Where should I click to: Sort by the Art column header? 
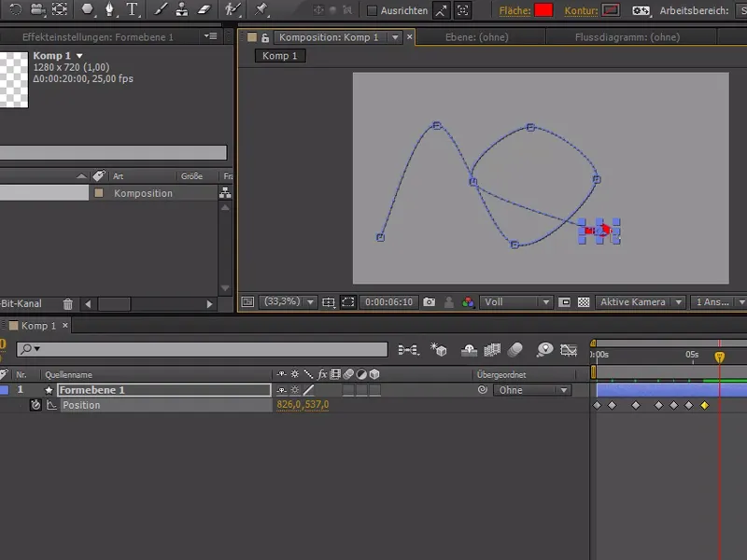click(119, 176)
